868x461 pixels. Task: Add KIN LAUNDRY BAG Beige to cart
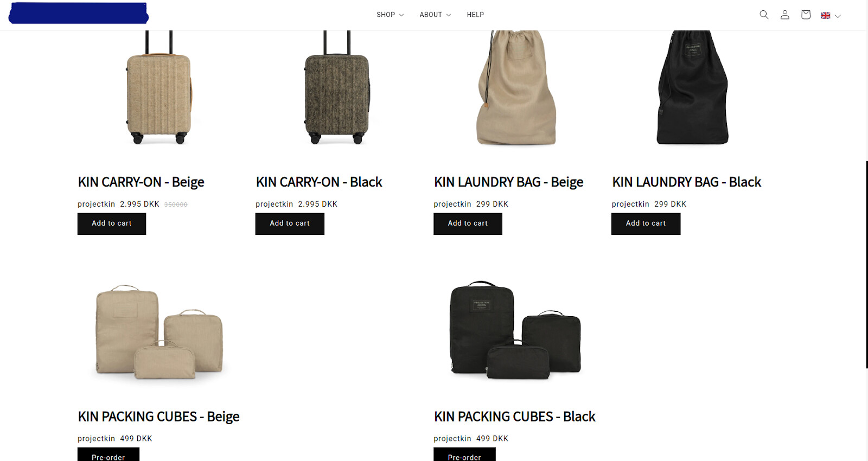click(x=468, y=223)
